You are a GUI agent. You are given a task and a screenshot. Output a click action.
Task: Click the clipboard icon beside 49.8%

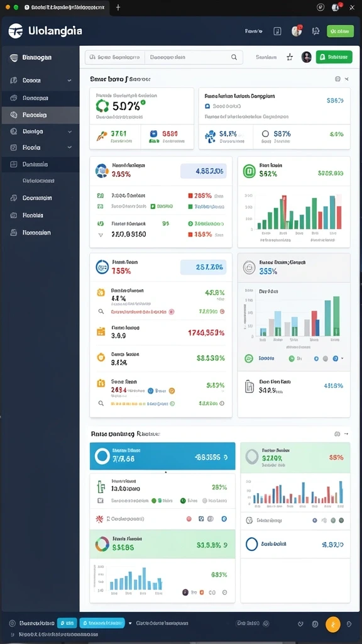click(249, 387)
